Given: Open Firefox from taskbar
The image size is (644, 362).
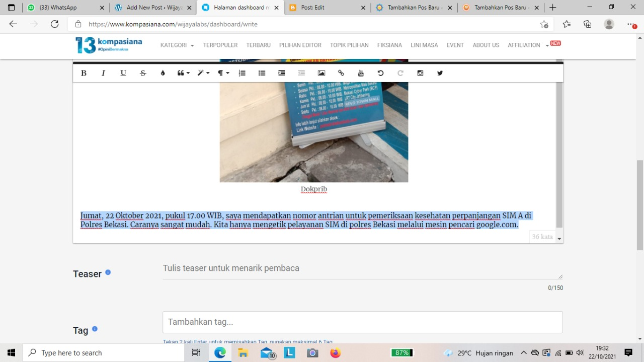Looking at the screenshot, I should coord(336,353).
